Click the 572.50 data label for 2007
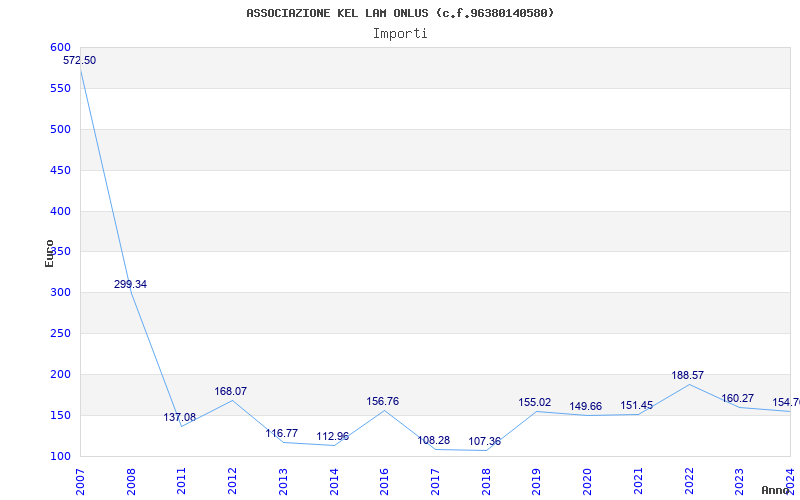Viewport: 800px width, 500px height. (x=80, y=61)
